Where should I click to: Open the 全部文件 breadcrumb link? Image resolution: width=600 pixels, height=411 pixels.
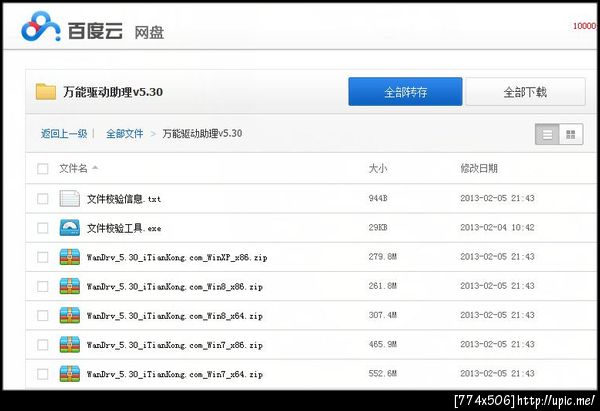coord(124,134)
